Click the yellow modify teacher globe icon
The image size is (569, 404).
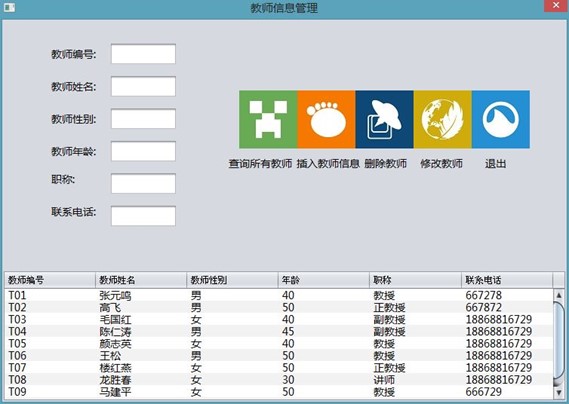(x=443, y=119)
